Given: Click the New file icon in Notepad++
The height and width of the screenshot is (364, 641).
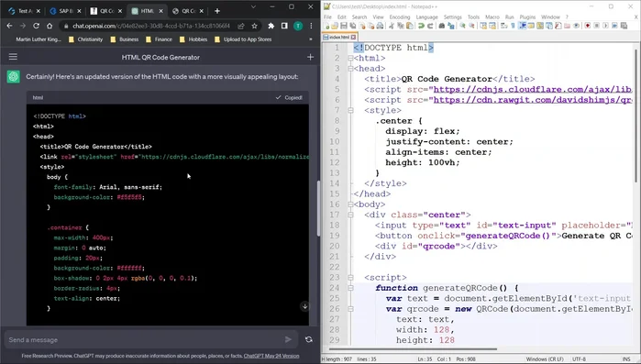Looking at the screenshot, I should [x=326, y=26].
